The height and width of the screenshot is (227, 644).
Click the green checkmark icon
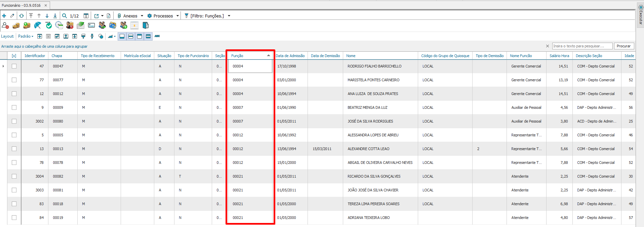tap(49, 25)
